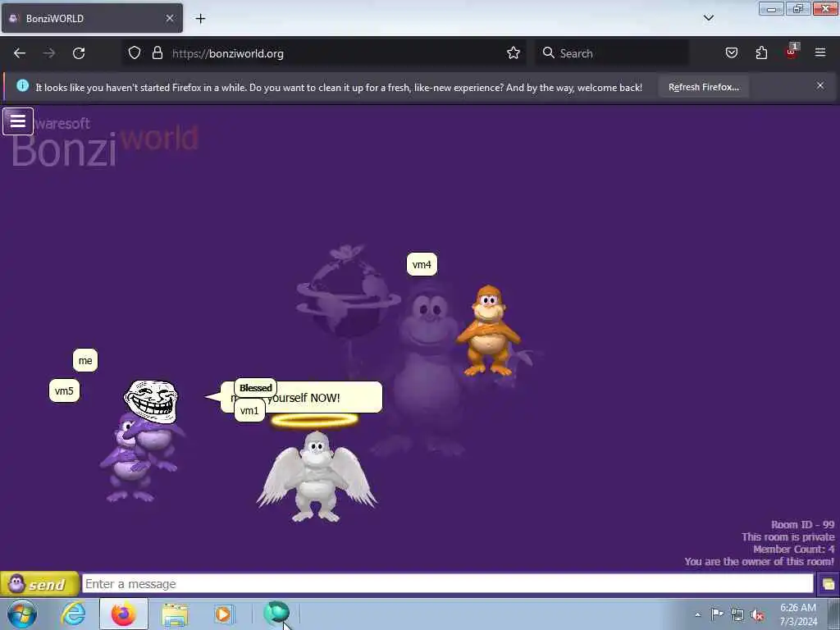Open Action Center flag icon
Screen dimensions: 840x630
click(x=717, y=614)
